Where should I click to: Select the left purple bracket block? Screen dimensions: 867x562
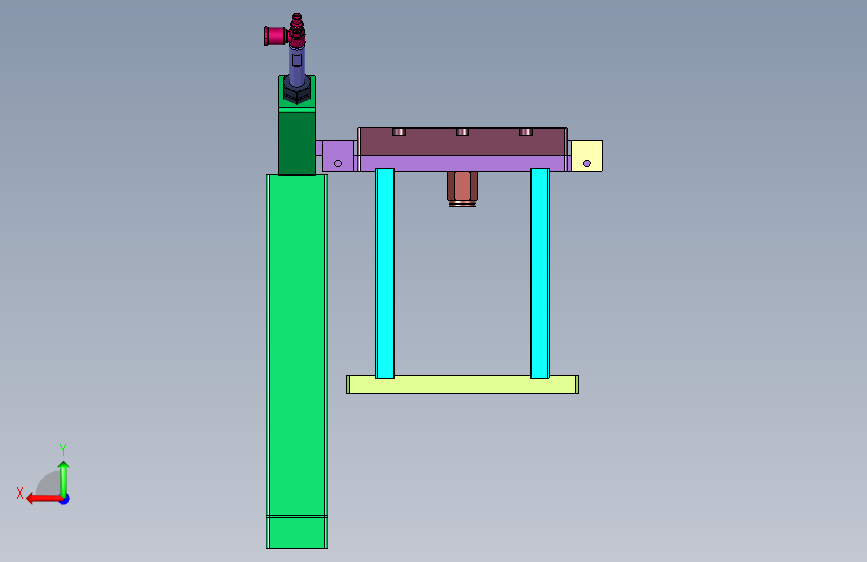tap(338, 156)
